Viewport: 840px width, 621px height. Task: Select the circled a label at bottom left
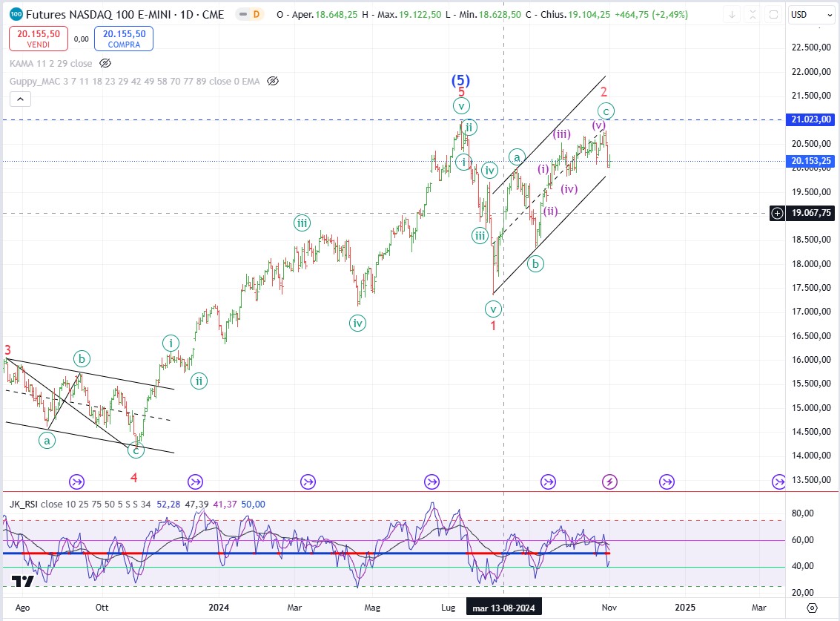point(47,441)
